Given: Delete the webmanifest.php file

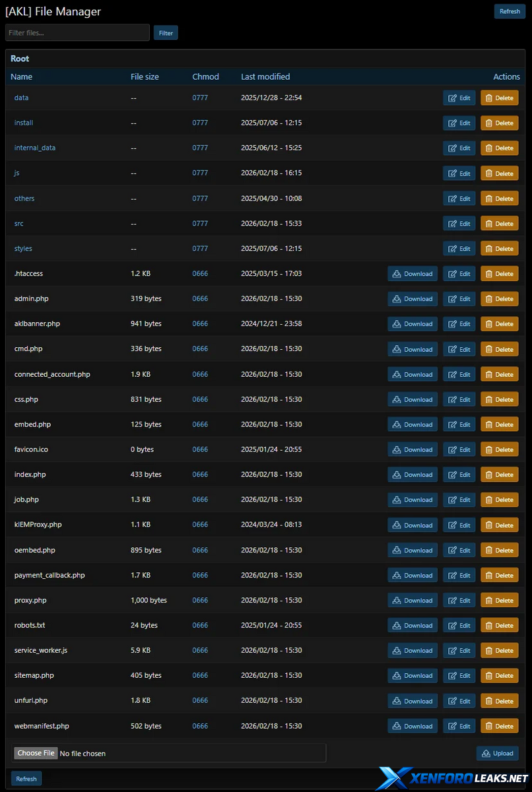Looking at the screenshot, I should coord(499,726).
